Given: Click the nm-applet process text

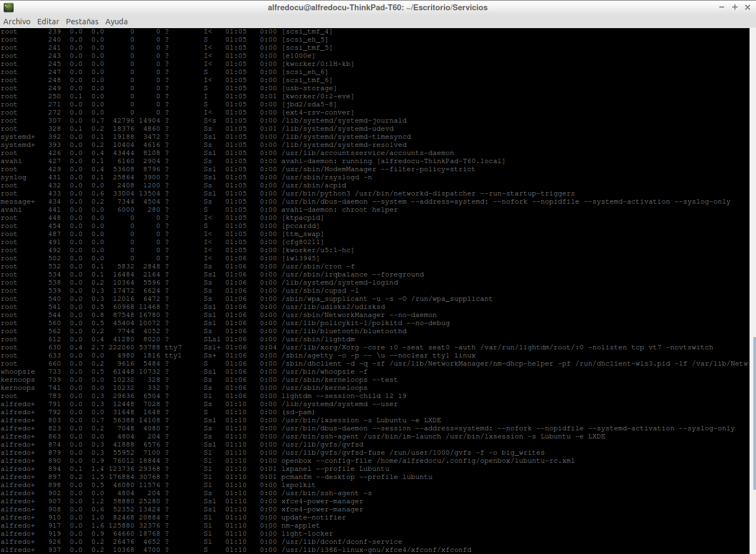Looking at the screenshot, I should point(301,526).
